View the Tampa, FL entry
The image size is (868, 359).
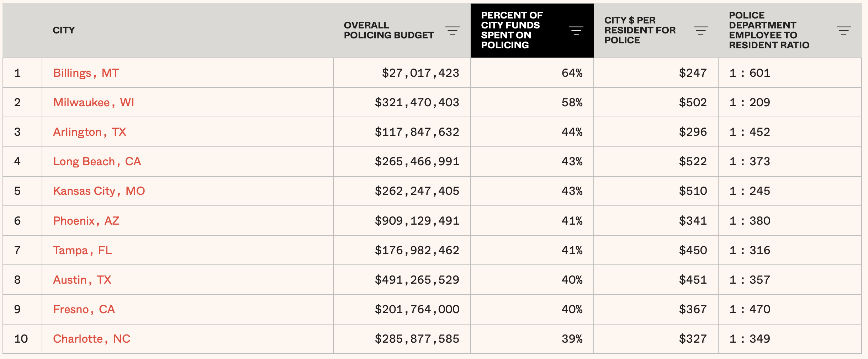[83, 250]
